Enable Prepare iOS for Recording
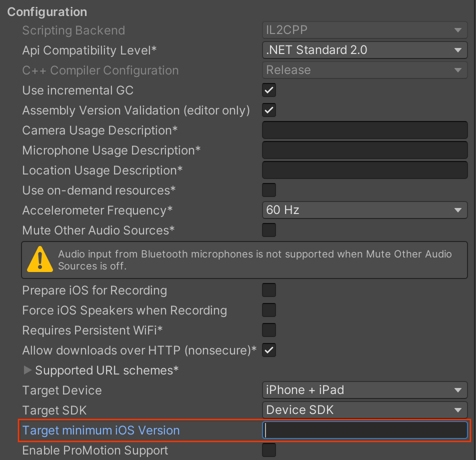 pyautogui.click(x=269, y=290)
